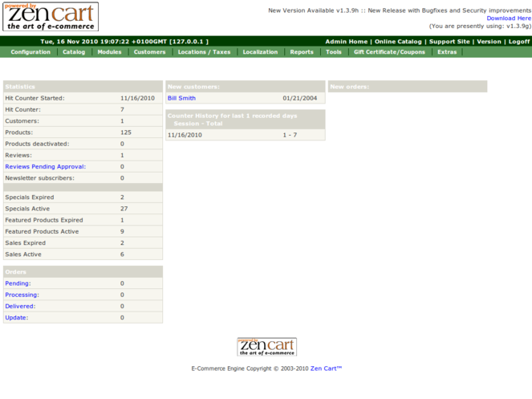Click the Zen Cart logo at top left

(x=51, y=17)
